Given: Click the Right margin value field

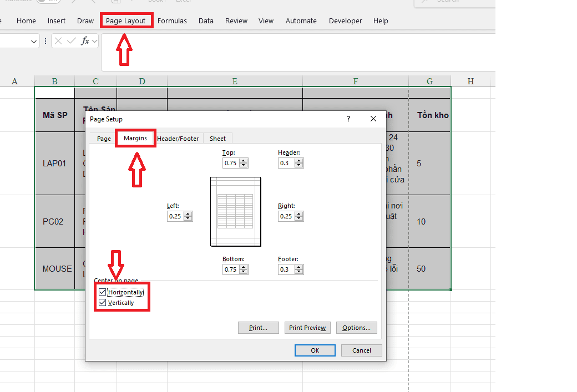Looking at the screenshot, I should [x=286, y=216].
